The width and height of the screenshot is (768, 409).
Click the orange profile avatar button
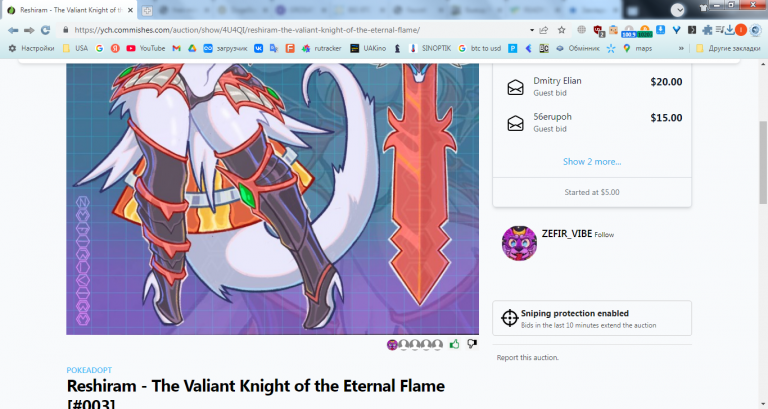741,30
